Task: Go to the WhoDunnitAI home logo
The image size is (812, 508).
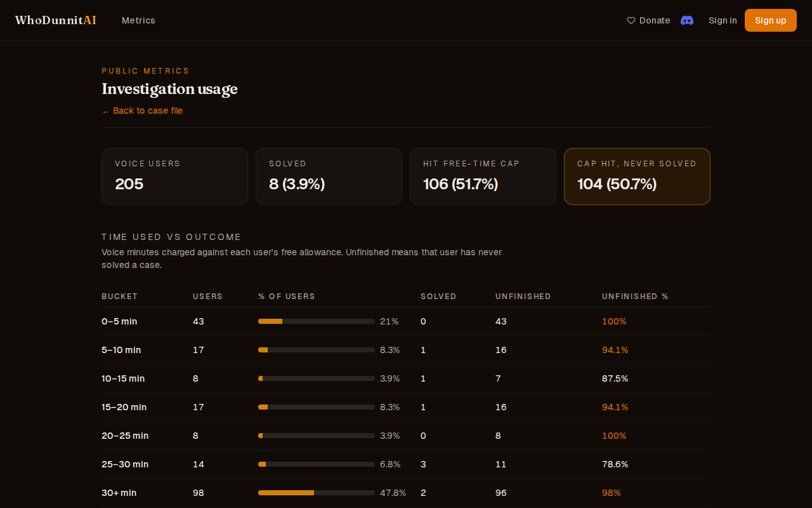Action: [56, 20]
